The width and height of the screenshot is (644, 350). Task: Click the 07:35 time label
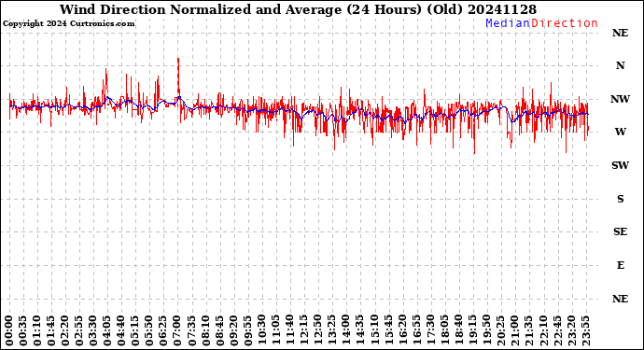[191, 331]
